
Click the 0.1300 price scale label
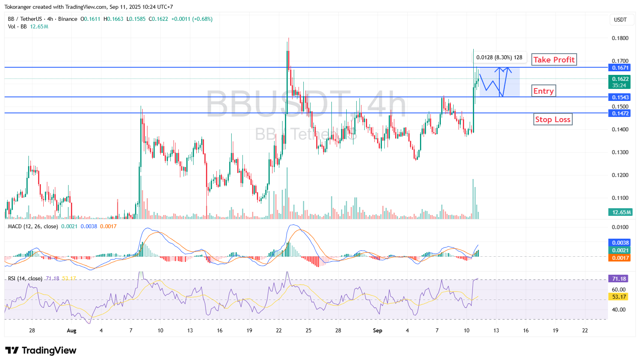620,152
